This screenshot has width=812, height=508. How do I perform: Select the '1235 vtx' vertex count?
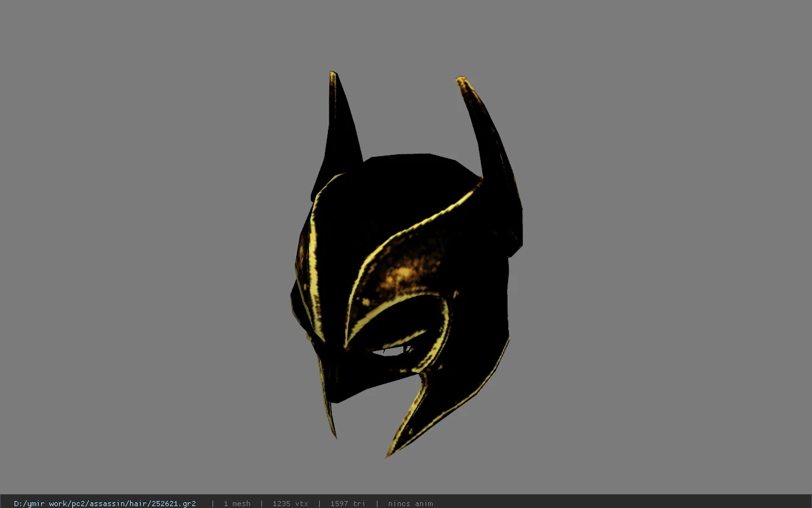(x=290, y=504)
